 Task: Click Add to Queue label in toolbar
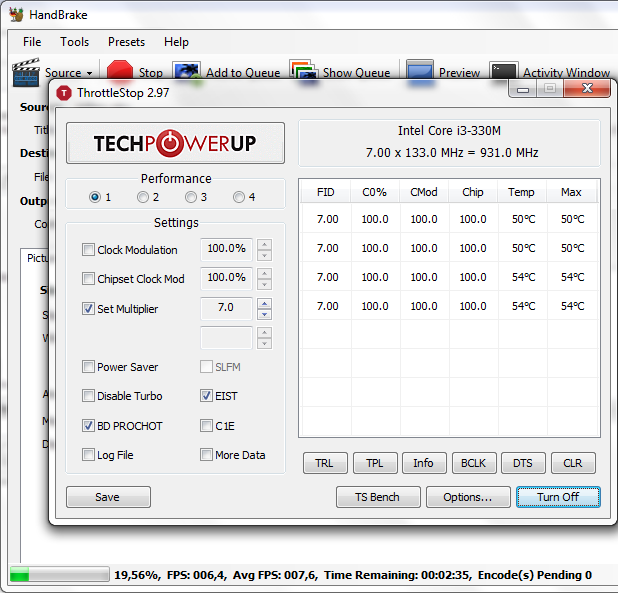(x=243, y=73)
